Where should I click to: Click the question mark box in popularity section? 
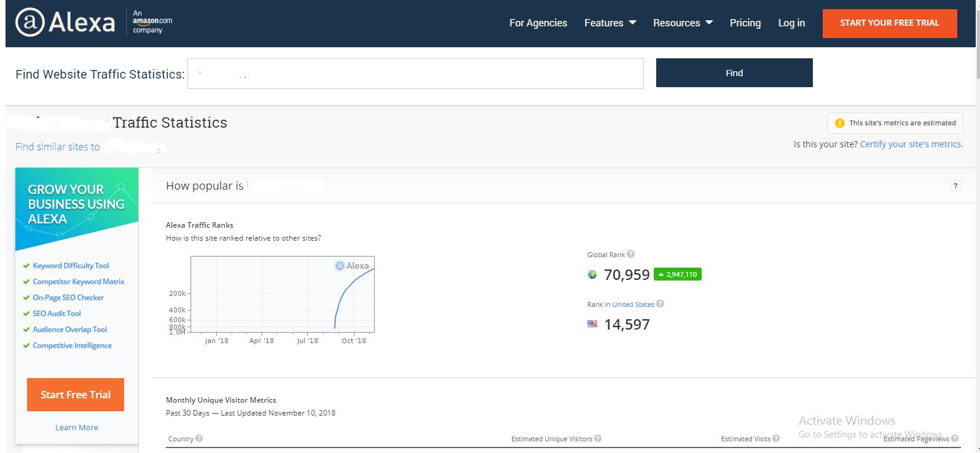pos(955,186)
